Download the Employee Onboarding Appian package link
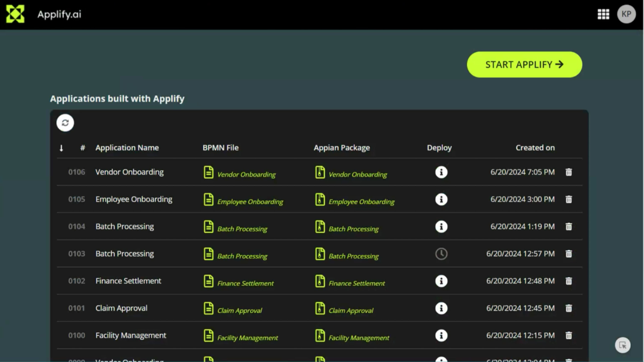Image resolution: width=644 pixels, height=362 pixels. coord(362,202)
